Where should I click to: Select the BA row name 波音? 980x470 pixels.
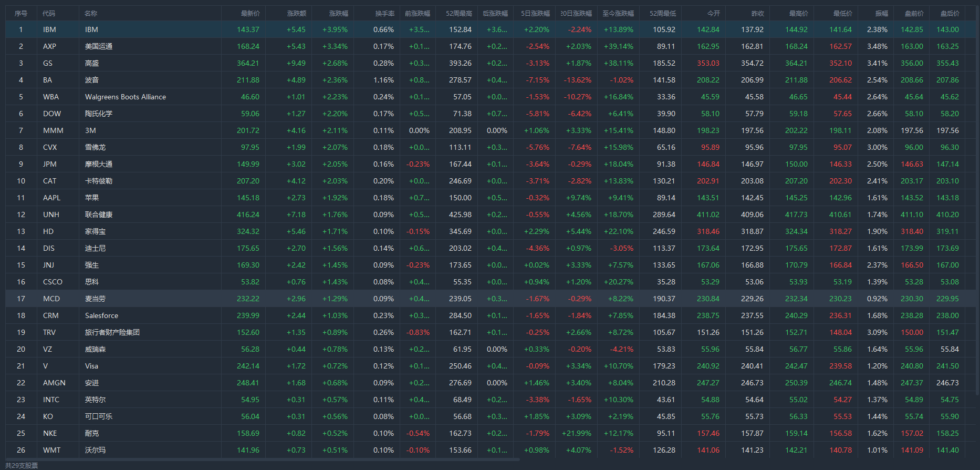[x=92, y=80]
